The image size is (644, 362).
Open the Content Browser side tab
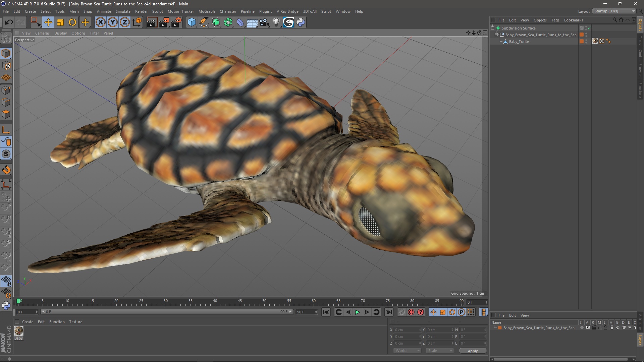tap(640, 63)
